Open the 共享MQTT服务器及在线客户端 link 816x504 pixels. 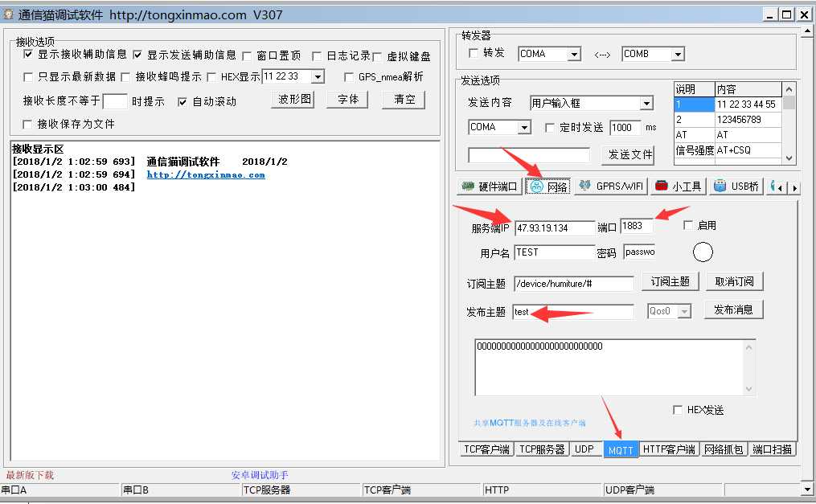tap(529, 423)
